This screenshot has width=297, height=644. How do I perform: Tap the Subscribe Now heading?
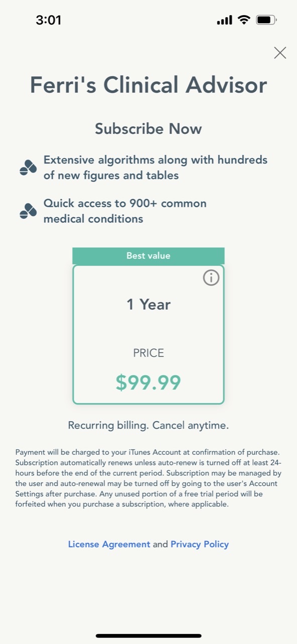(148, 129)
